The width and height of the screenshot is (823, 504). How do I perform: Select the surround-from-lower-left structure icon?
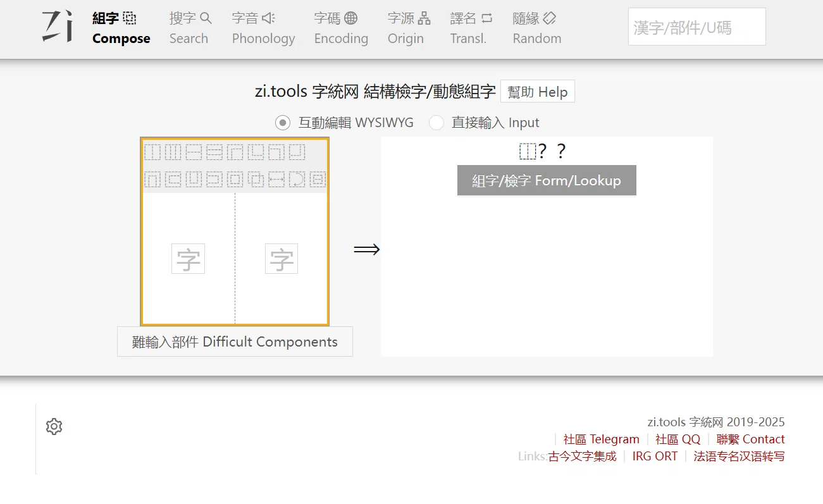(256, 152)
